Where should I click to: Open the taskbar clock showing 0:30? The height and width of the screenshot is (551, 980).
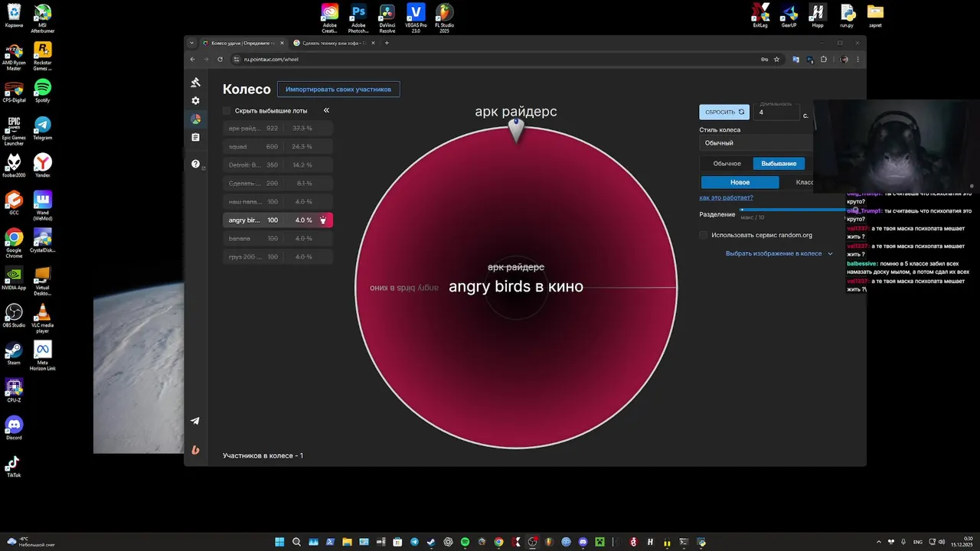[961, 542]
